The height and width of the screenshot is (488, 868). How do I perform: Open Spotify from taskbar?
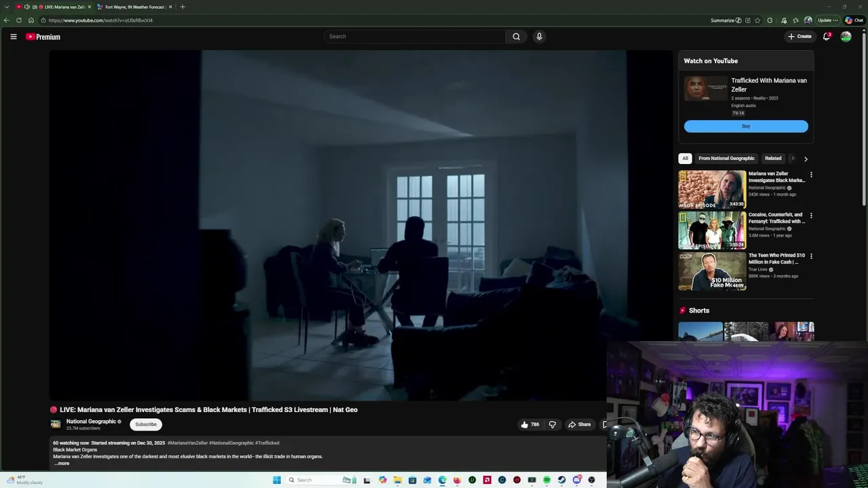point(547,480)
